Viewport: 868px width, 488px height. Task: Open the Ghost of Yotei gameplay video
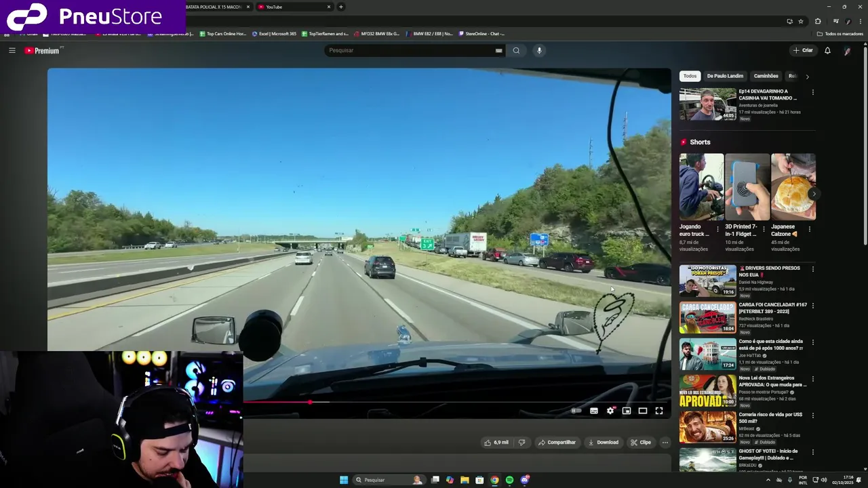pyautogui.click(x=707, y=460)
